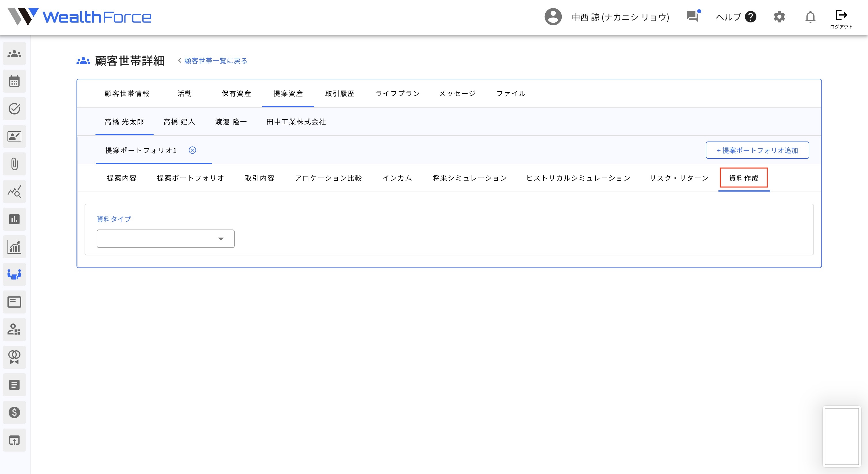
Task: Open the paperclip attachments icon in sidebar
Action: [x=14, y=164]
